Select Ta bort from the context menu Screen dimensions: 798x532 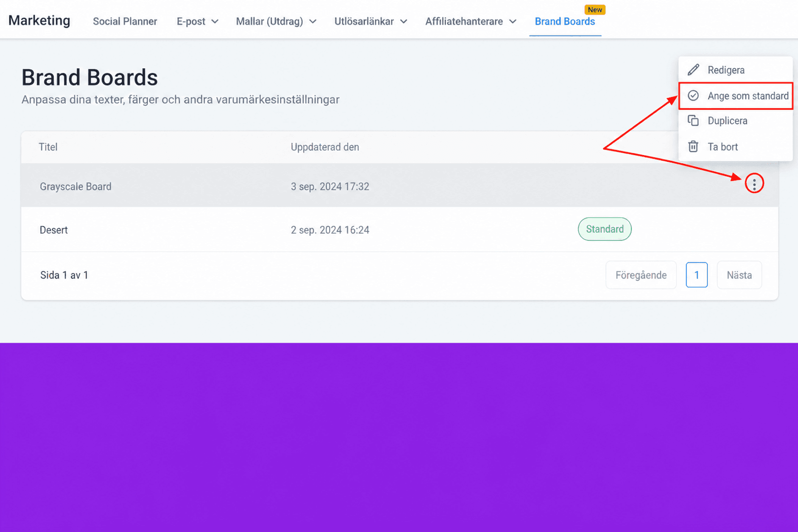tap(736, 146)
